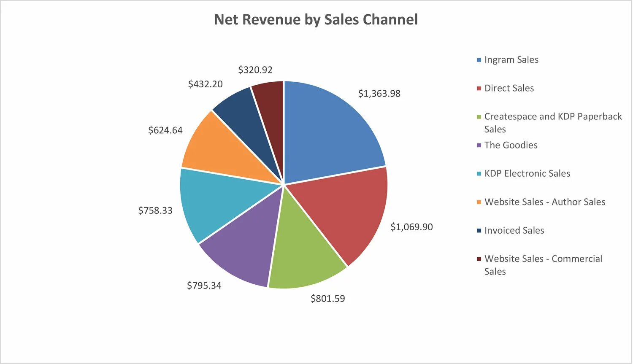
Task: Click the $758.33 data label
Action: [x=155, y=210]
